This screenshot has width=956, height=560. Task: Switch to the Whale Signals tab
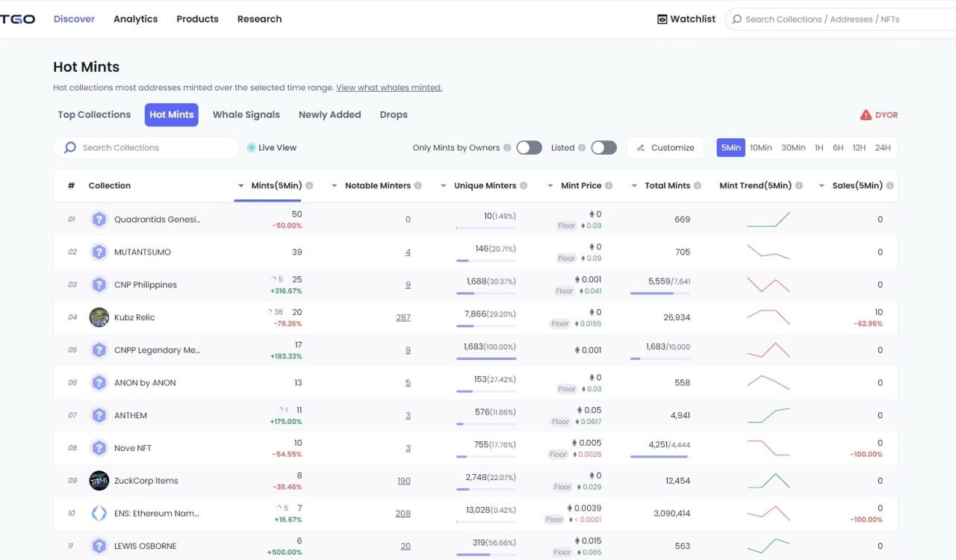click(246, 115)
